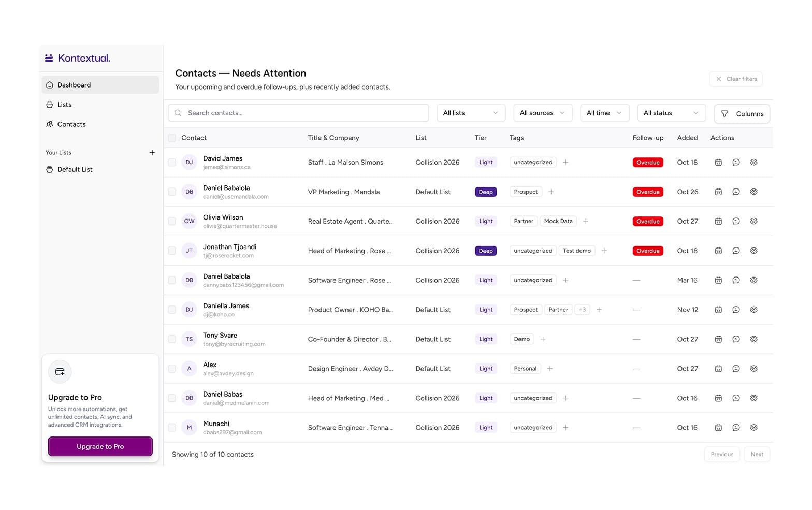Click Clear filters button

tap(736, 79)
